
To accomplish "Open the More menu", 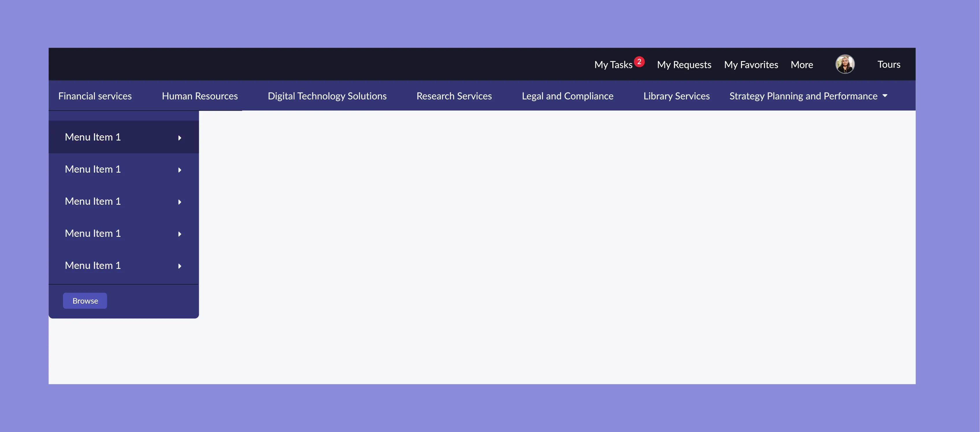I will [x=802, y=65].
